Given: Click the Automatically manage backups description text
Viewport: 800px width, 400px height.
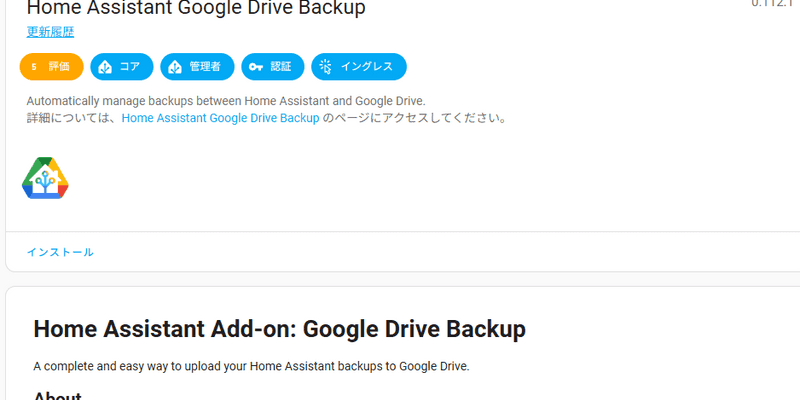Looking at the screenshot, I should coord(226,101).
